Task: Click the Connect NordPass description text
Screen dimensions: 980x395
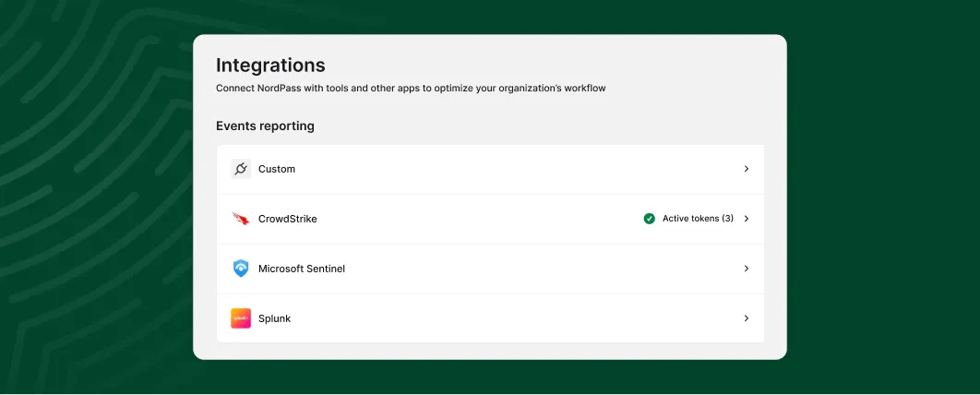Action: point(411,88)
